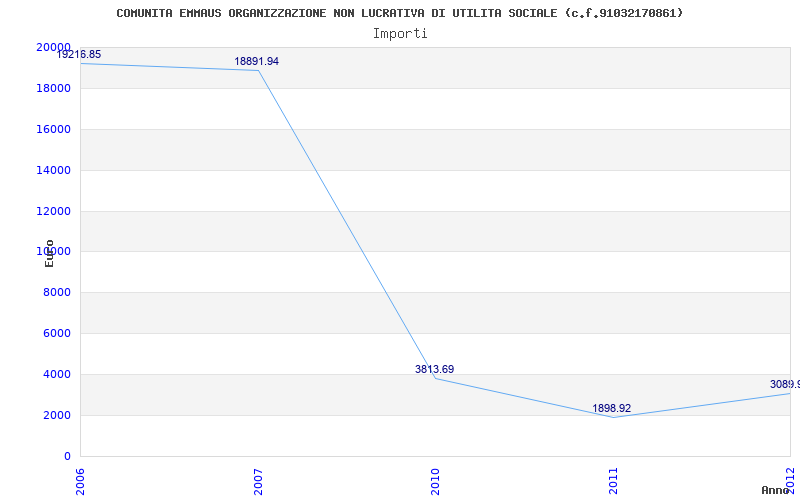Screen dimensions: 800x500
Task: Click the y-axis value 14000
Action: pyautogui.click(x=53, y=170)
